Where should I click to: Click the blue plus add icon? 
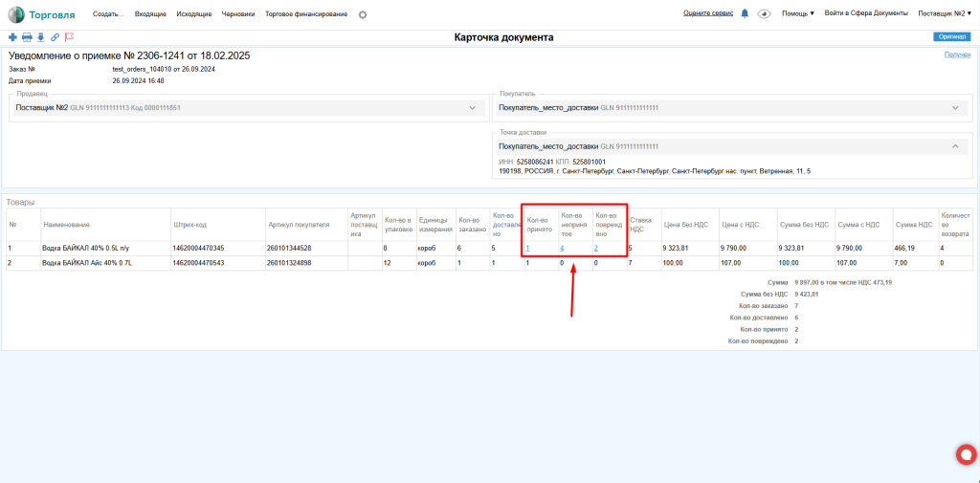[x=12, y=37]
